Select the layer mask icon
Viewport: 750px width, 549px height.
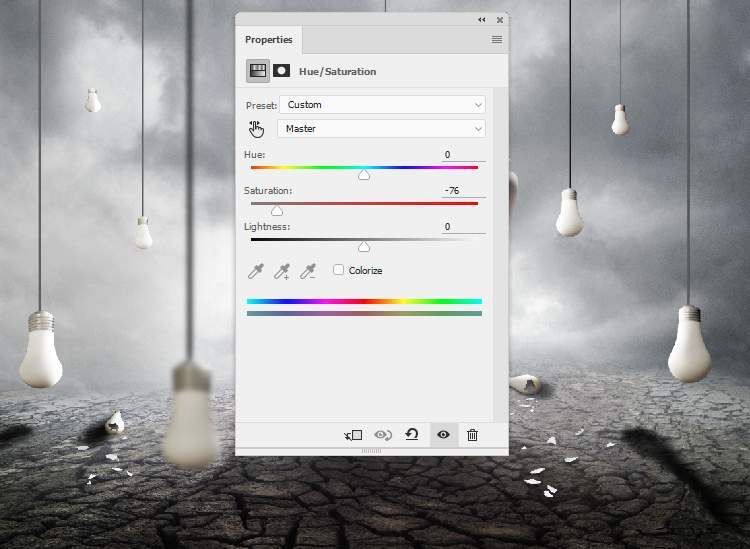click(x=281, y=71)
